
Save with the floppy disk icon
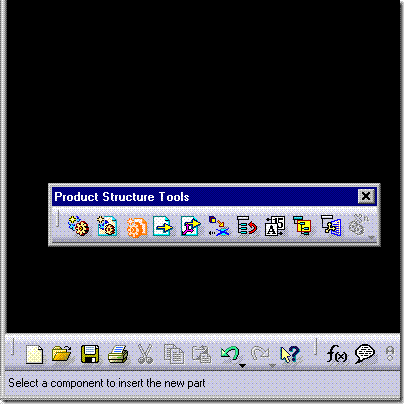pos(90,354)
